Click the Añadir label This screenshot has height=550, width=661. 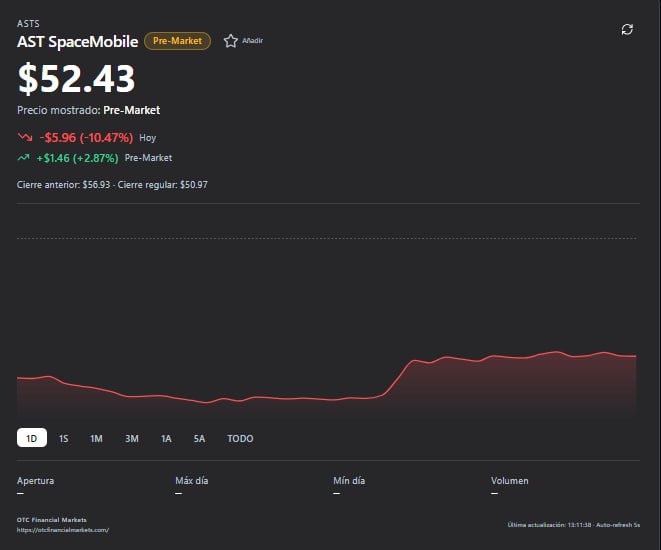253,41
